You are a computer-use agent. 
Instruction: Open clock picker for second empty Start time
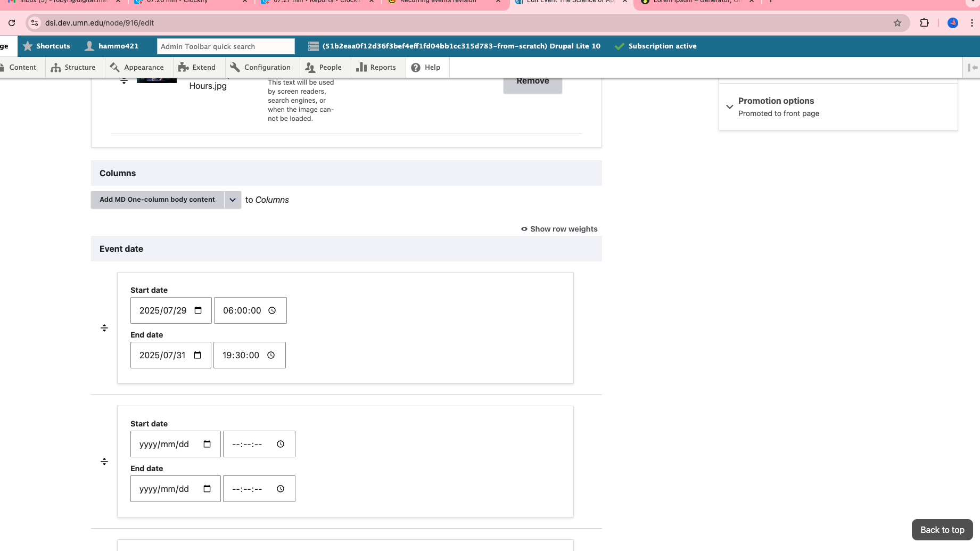click(x=281, y=444)
